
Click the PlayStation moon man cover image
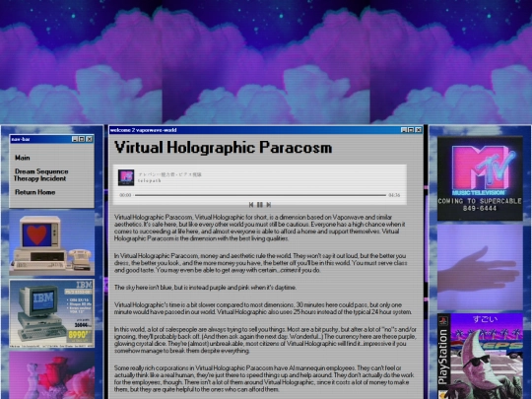(x=480, y=357)
